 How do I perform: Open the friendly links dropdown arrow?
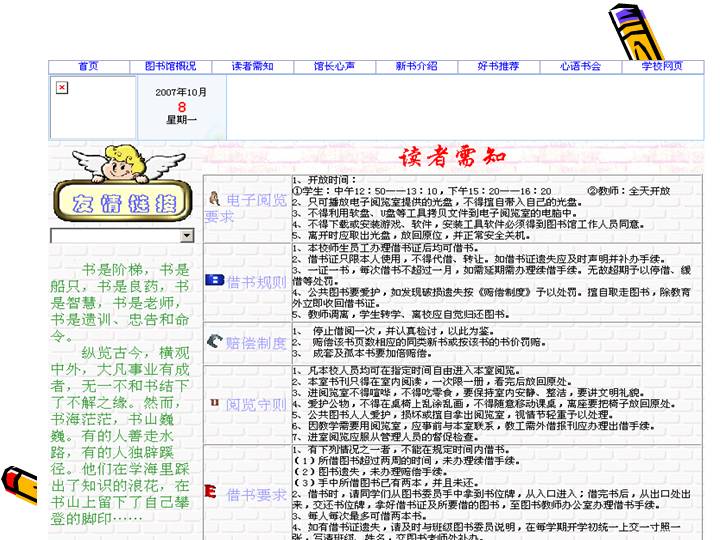[x=187, y=236]
